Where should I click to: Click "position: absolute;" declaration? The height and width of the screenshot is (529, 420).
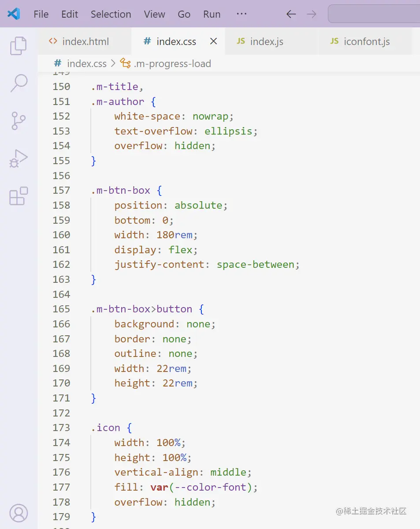coord(171,205)
